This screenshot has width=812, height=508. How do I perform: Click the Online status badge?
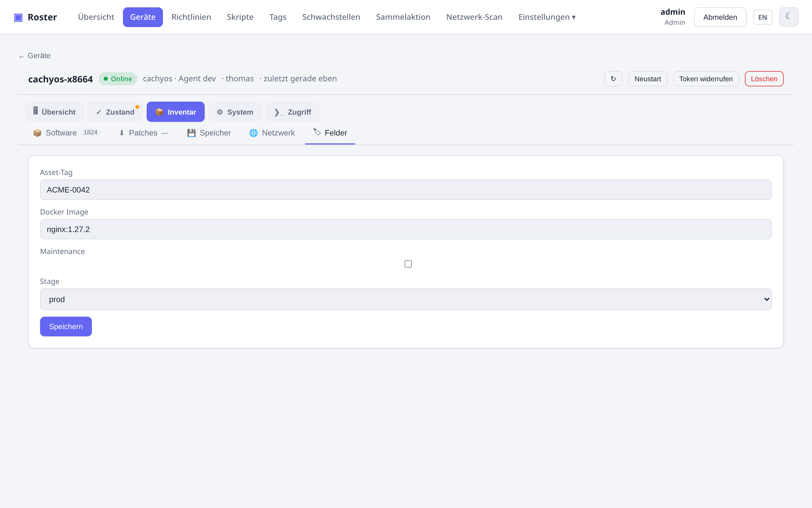point(118,79)
